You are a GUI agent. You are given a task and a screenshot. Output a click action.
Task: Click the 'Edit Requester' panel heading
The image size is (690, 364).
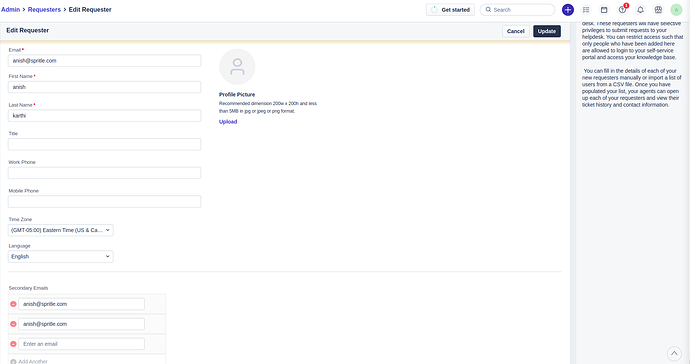coord(27,30)
